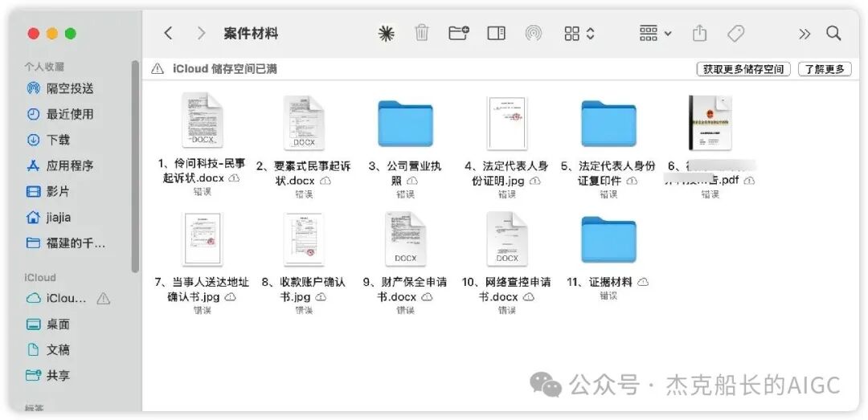Click 获取更多储存空间 button
The height and width of the screenshot is (420, 868).
pyautogui.click(x=743, y=69)
